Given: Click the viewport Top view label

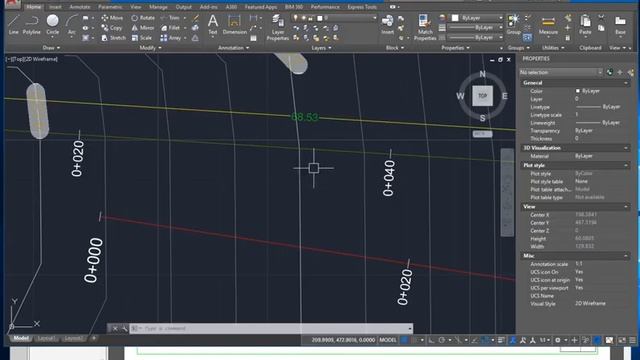Looking at the screenshot, I should pos(18,59).
